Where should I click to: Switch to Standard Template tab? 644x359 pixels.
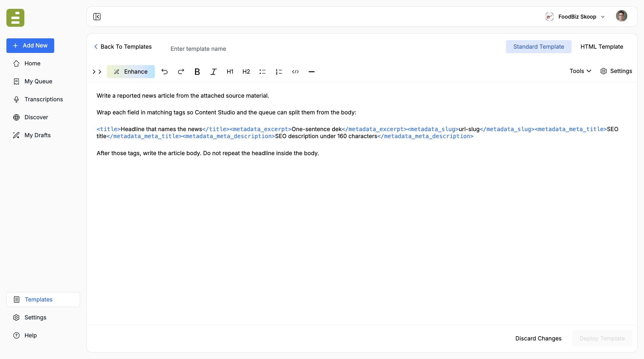coord(539,47)
